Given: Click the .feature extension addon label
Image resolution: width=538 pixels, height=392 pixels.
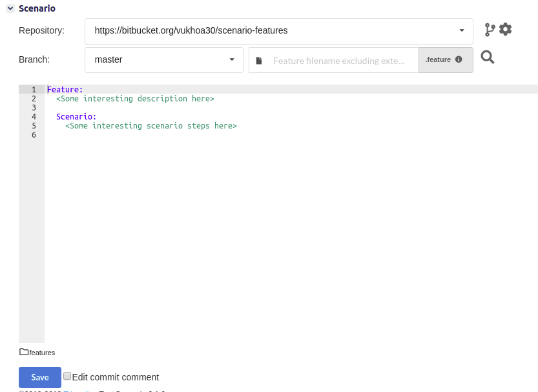Looking at the screenshot, I should point(438,59).
